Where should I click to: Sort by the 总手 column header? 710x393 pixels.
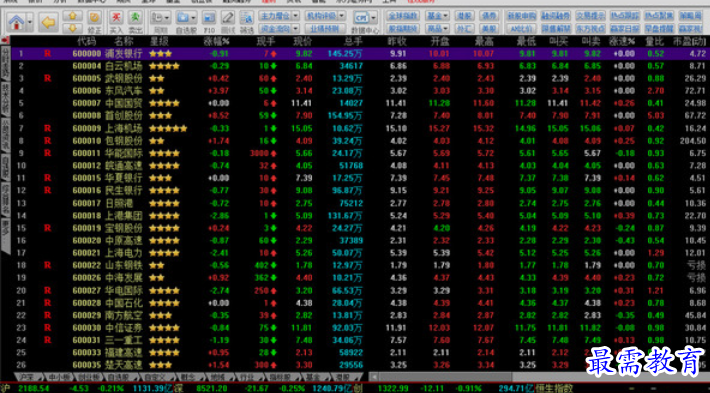coord(353,41)
